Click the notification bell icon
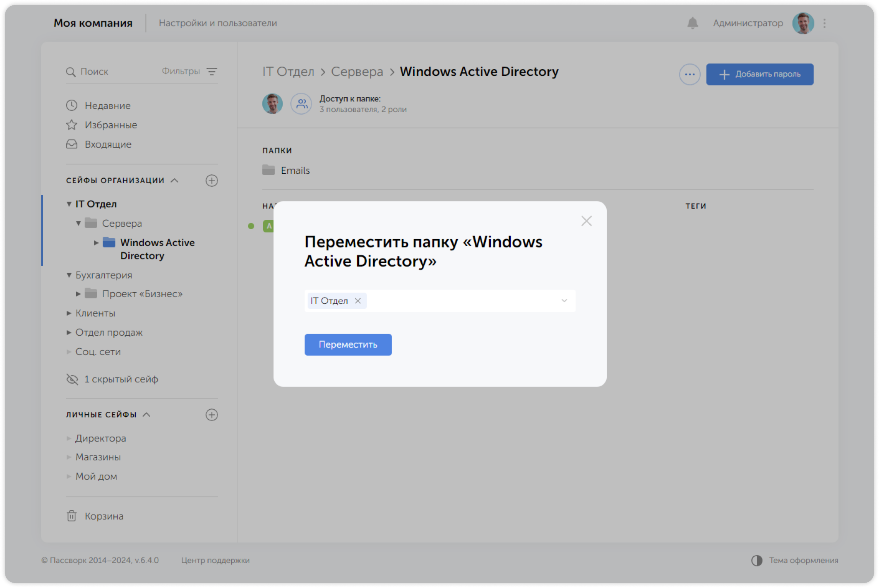 pyautogui.click(x=692, y=23)
